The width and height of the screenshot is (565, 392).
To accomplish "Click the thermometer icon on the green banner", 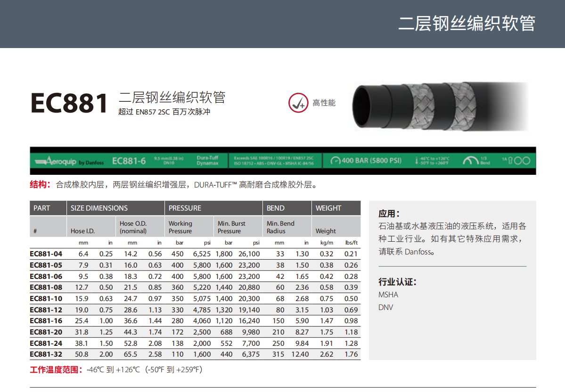I will 417,161.
